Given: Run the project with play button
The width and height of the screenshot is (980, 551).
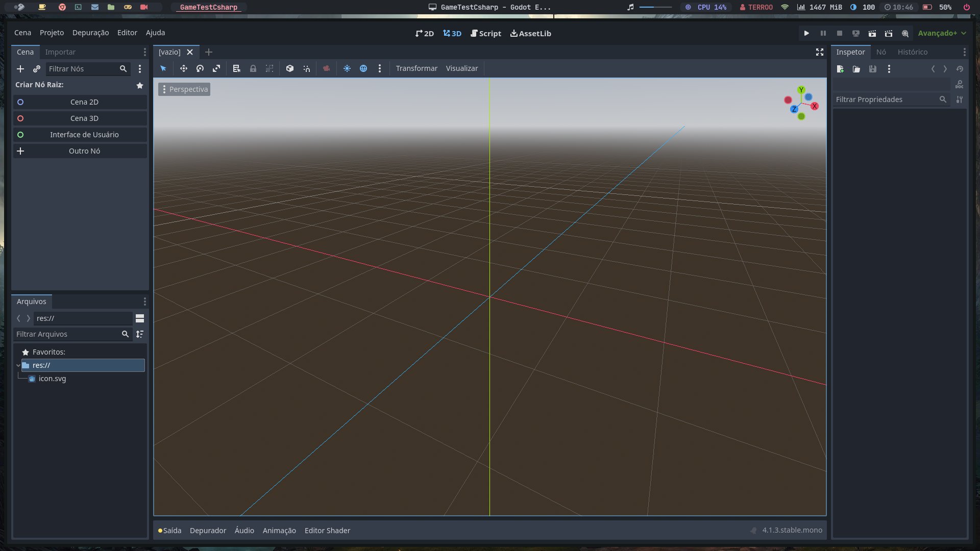Looking at the screenshot, I should click(x=806, y=33).
